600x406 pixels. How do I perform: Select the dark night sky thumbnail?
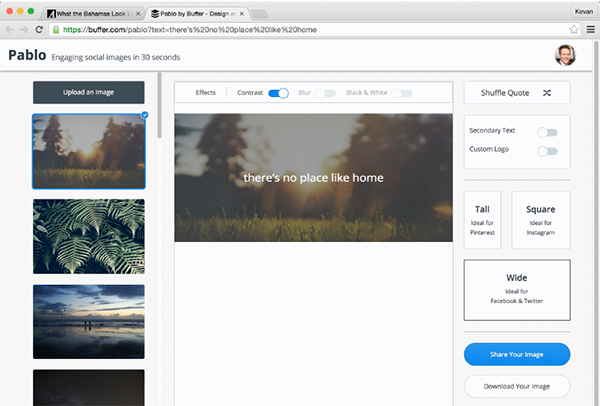[x=89, y=388]
